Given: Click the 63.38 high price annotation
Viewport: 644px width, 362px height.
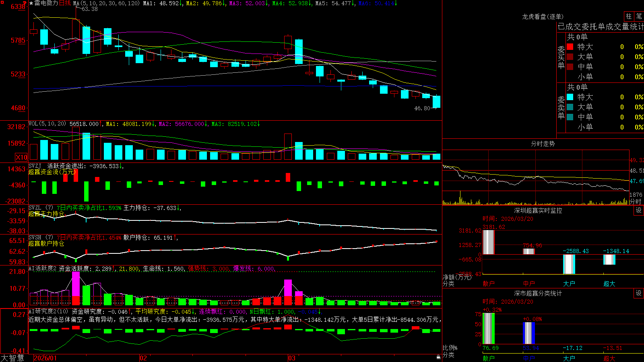Looking at the screenshot, I should tap(89, 9).
